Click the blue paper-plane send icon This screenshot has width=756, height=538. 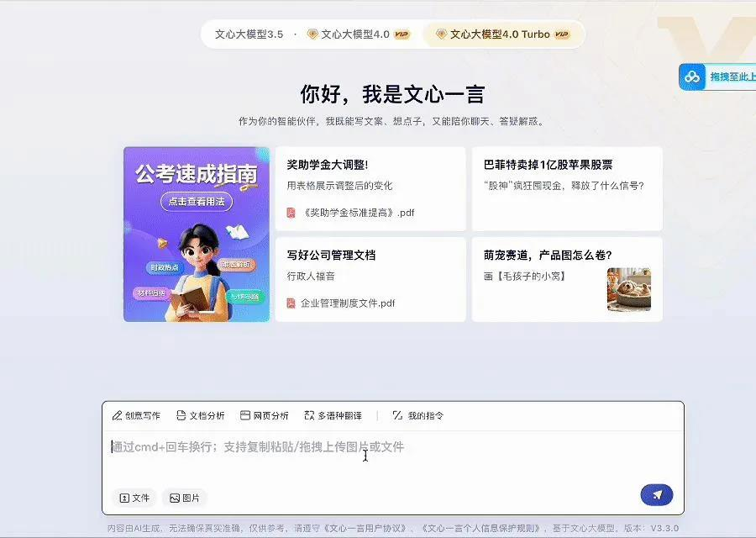tap(656, 495)
